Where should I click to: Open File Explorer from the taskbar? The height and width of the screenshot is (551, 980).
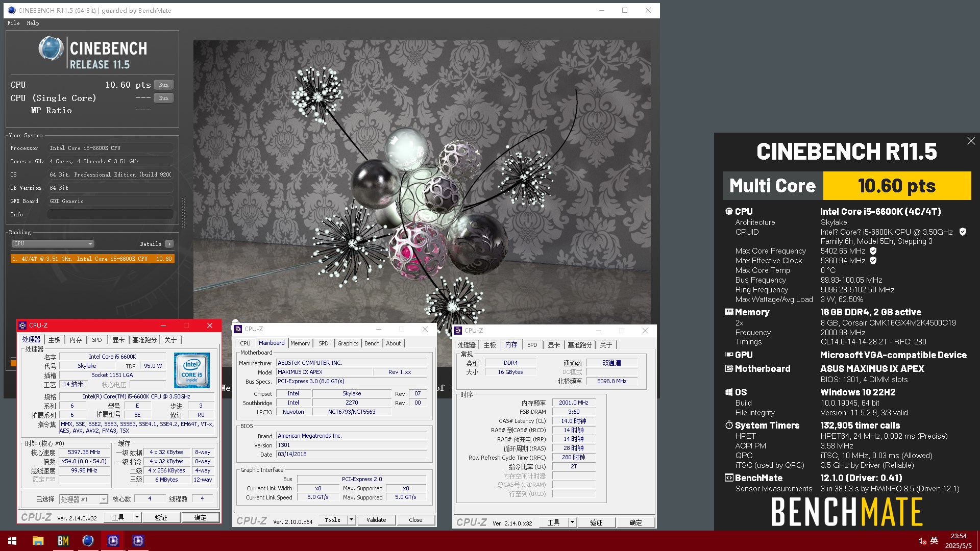pyautogui.click(x=38, y=541)
